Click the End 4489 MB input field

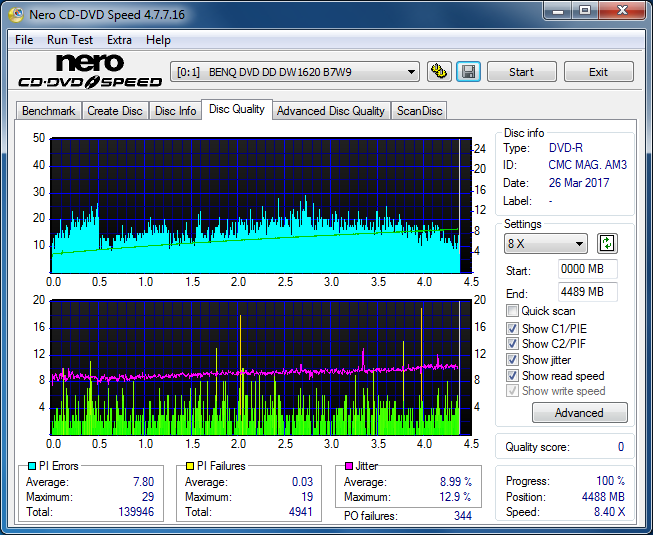[x=588, y=292]
